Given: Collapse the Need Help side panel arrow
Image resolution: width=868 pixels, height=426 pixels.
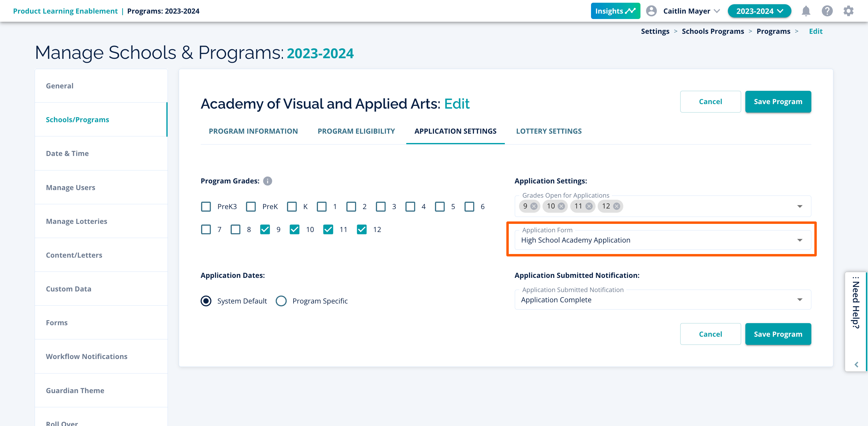Looking at the screenshot, I should tap(856, 365).
